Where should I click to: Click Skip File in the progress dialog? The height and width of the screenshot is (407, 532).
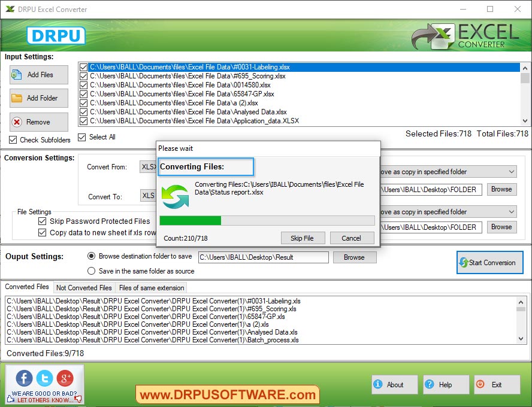tap(303, 238)
